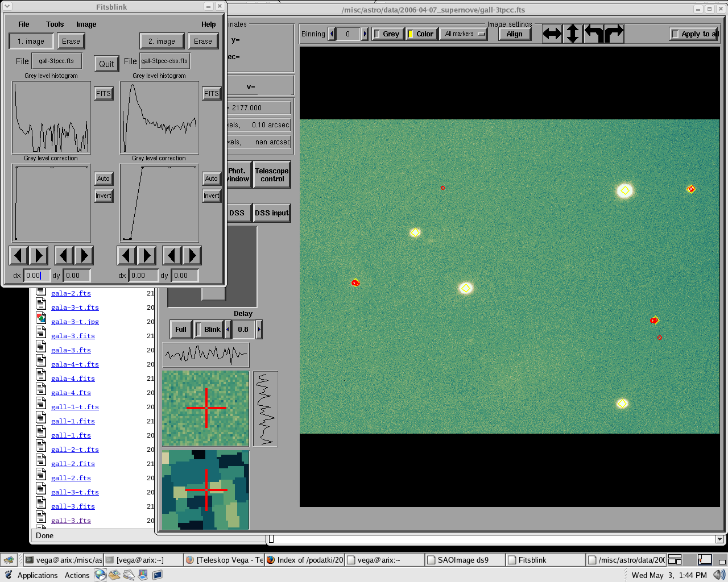
Task: Click right arrow above image 1 dy field
Action: point(84,256)
